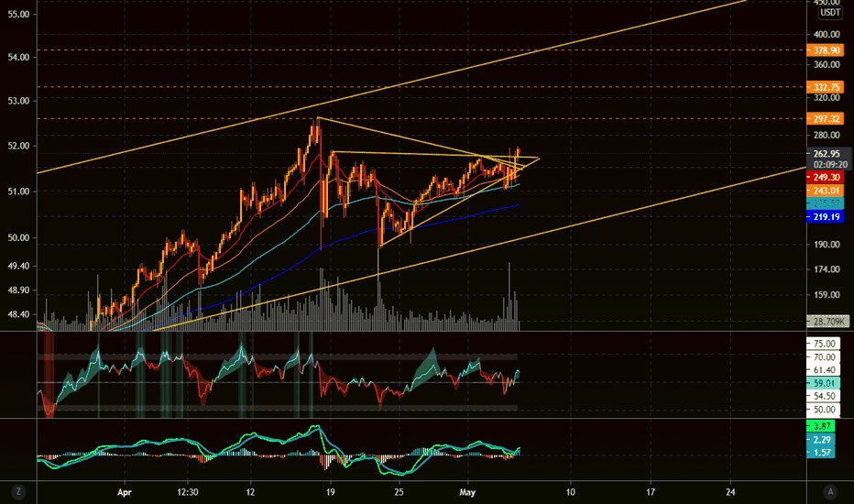Click the 12:30 label on time axis
This screenshot has width=854, height=504.
tap(187, 492)
